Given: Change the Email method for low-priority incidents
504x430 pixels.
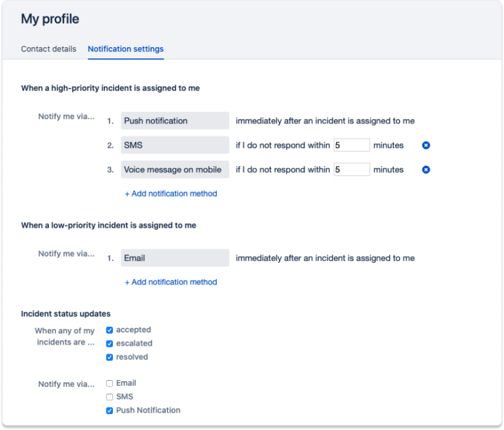Looking at the screenshot, I should point(175,258).
